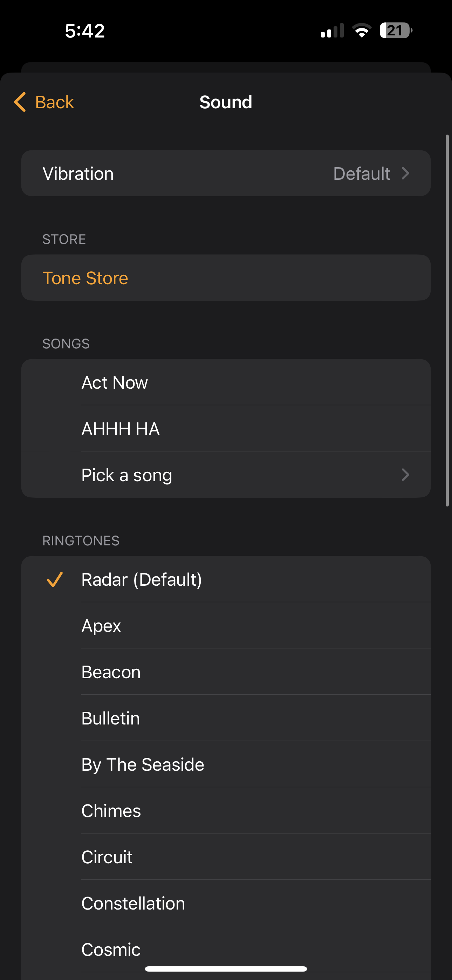
Task: Choose the Beacon ringtone
Action: point(111,672)
